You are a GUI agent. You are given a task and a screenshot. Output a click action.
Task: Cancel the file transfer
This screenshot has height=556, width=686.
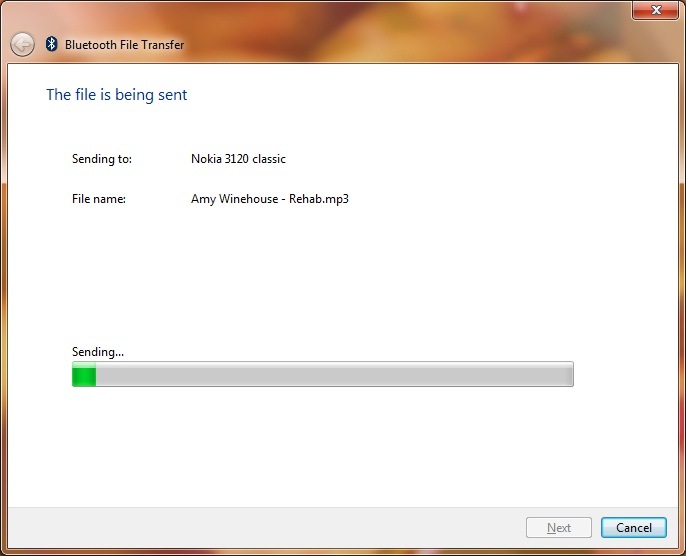634,528
